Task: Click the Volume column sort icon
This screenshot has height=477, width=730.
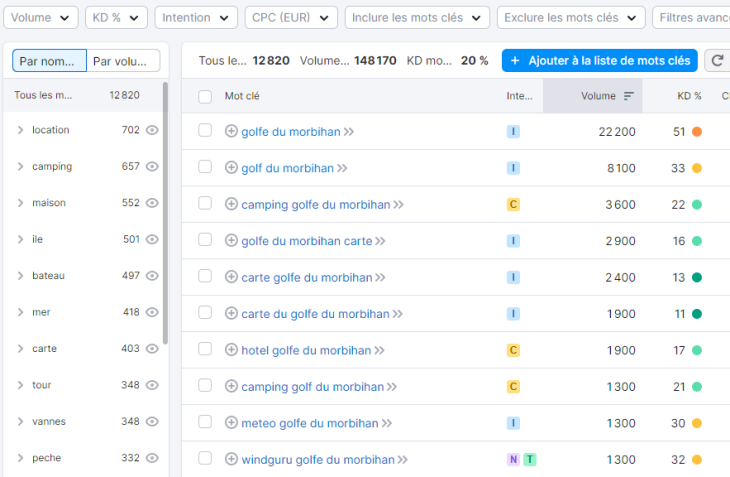Action: tap(629, 96)
